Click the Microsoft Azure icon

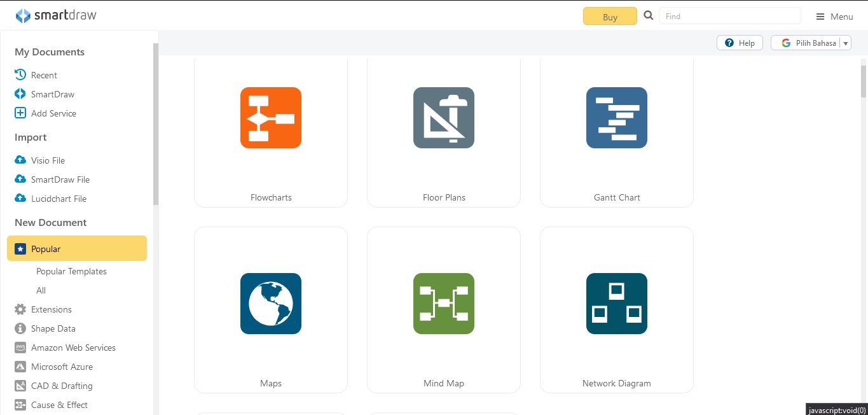click(20, 367)
